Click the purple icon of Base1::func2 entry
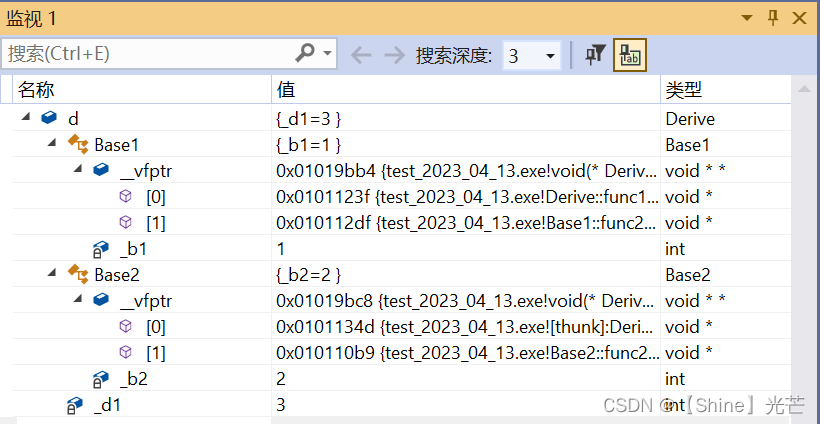This screenshot has width=820, height=424. point(126,222)
